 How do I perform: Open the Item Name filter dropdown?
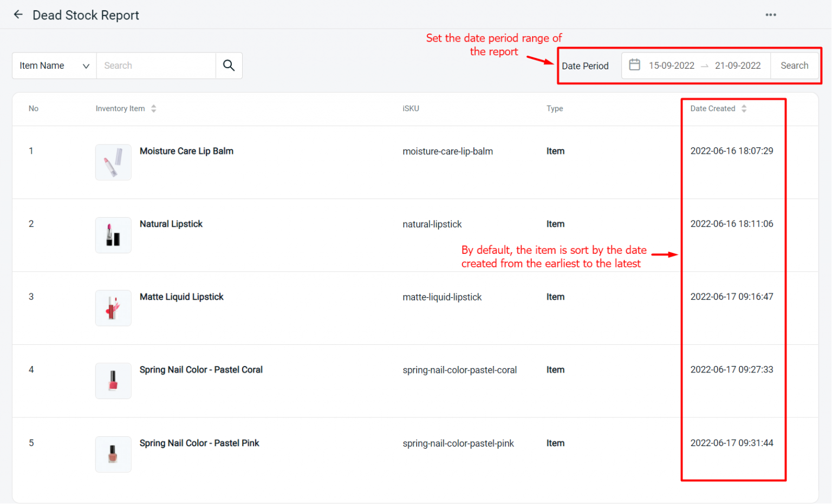coord(54,65)
